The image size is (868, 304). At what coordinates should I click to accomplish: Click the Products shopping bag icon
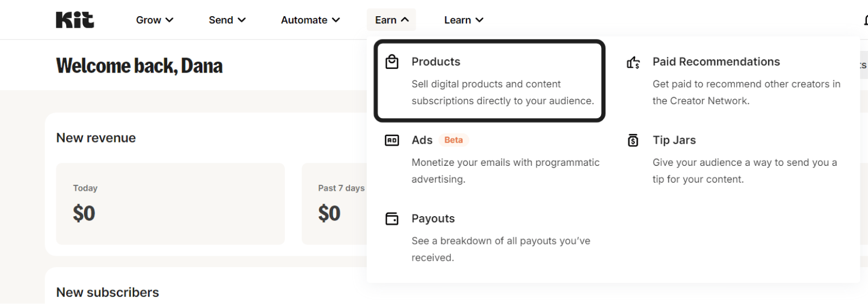coord(392,62)
